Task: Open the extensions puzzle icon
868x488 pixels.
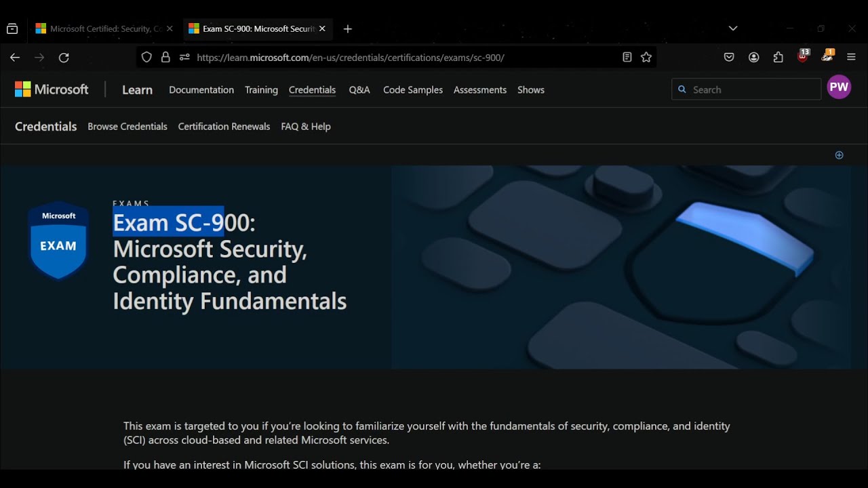Action: (x=778, y=58)
